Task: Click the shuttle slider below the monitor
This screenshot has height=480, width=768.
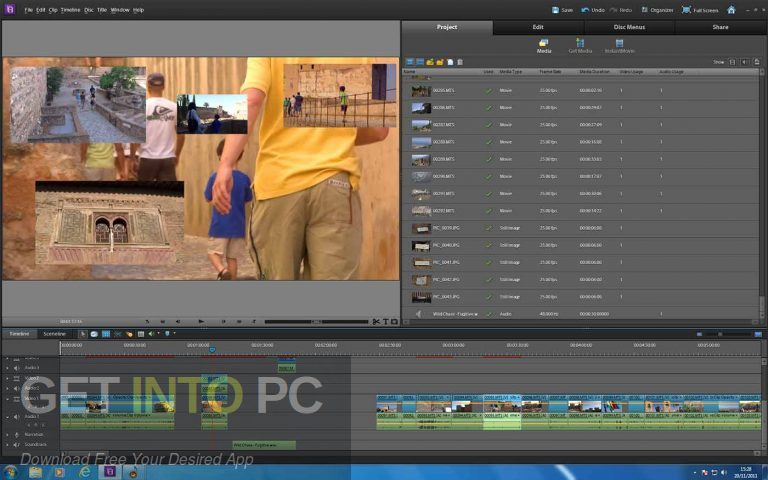Action: [x=316, y=322]
